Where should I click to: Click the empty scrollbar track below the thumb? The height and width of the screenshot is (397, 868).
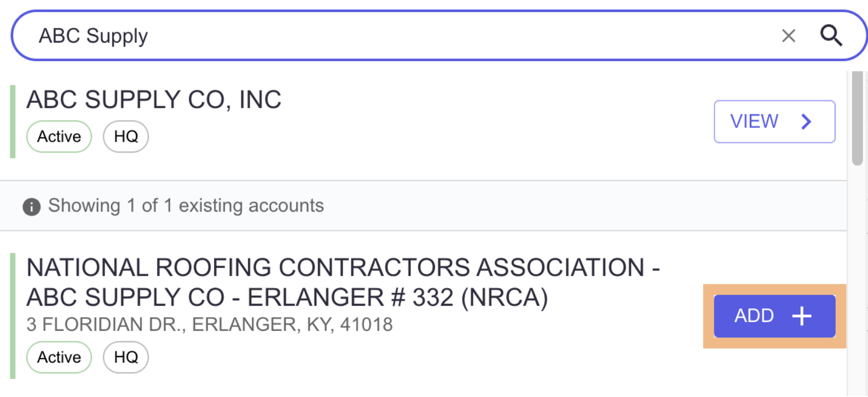(x=857, y=279)
